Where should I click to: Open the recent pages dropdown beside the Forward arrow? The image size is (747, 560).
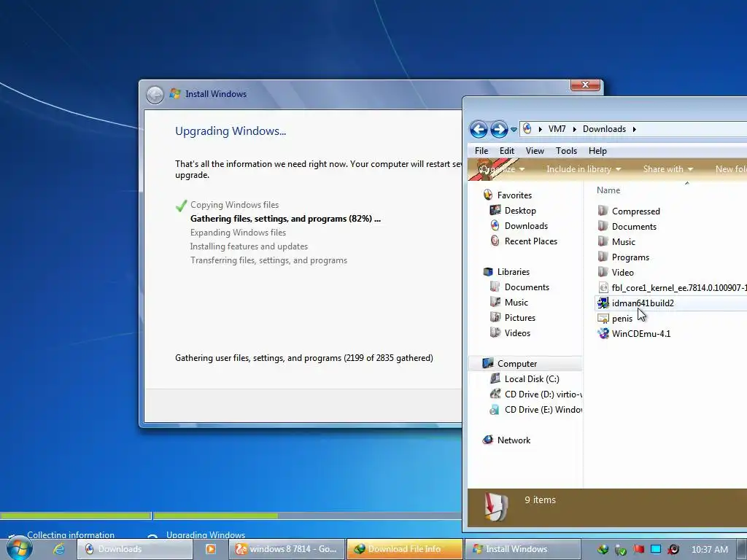coord(514,130)
